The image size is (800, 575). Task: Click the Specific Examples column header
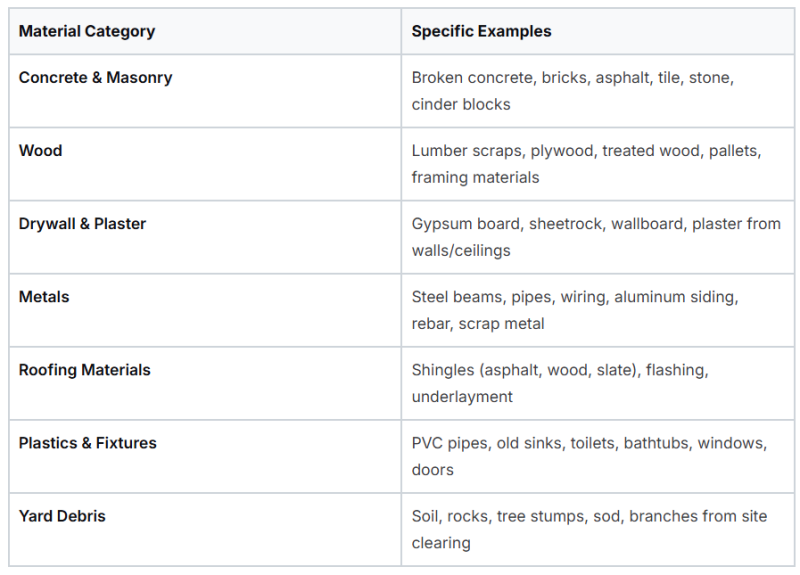pos(481,31)
